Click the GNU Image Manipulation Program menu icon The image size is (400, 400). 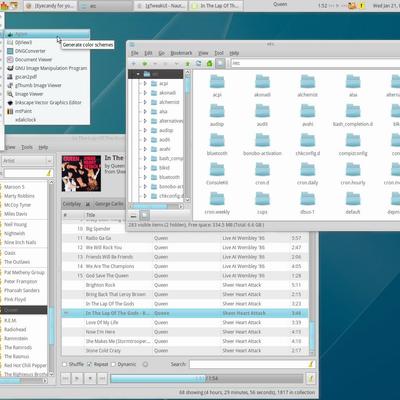(10, 68)
